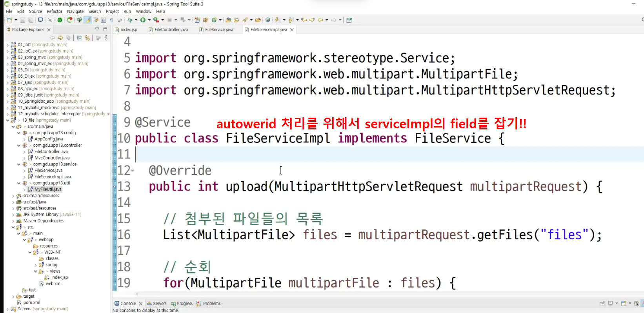Click the Save icon in the toolbar

(22, 20)
